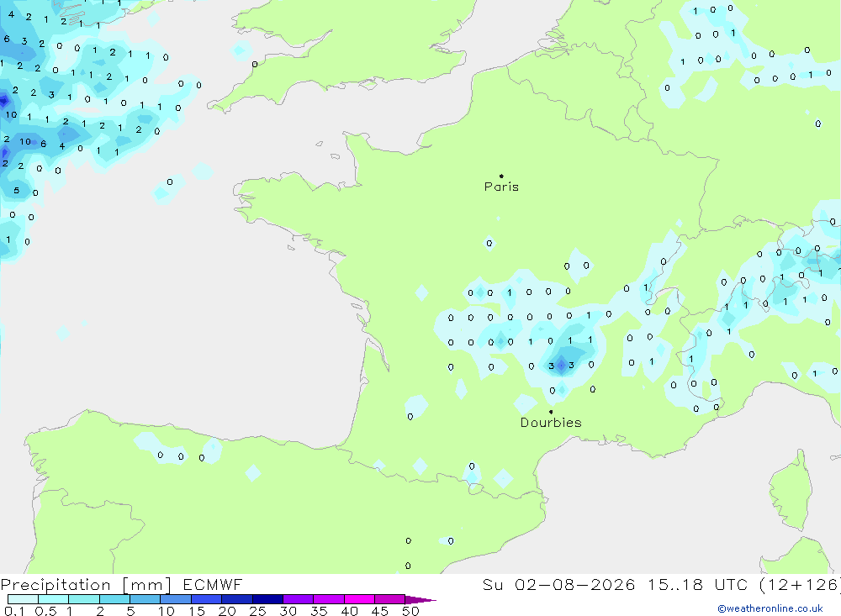Click the over-50 mm legend arrow tip
This screenshot has width=841, height=616.
coord(421,600)
